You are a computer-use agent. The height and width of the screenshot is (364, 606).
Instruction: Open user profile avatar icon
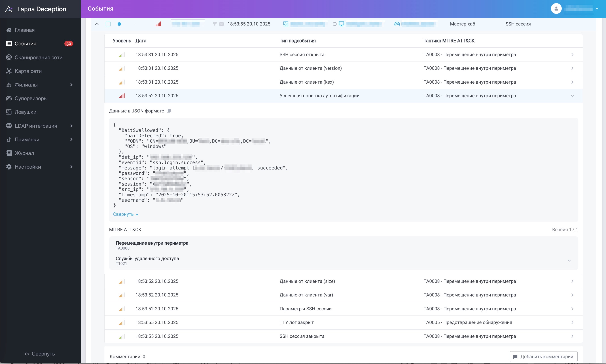pyautogui.click(x=556, y=9)
